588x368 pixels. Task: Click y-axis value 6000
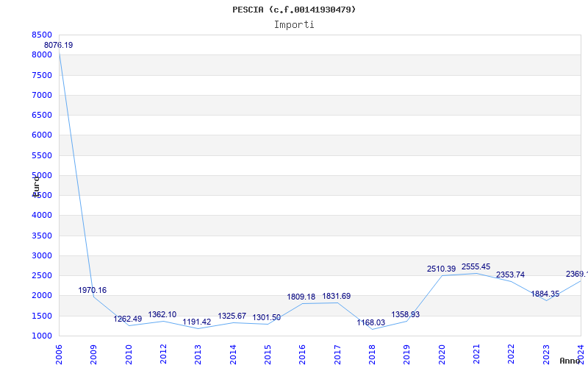tap(42, 135)
